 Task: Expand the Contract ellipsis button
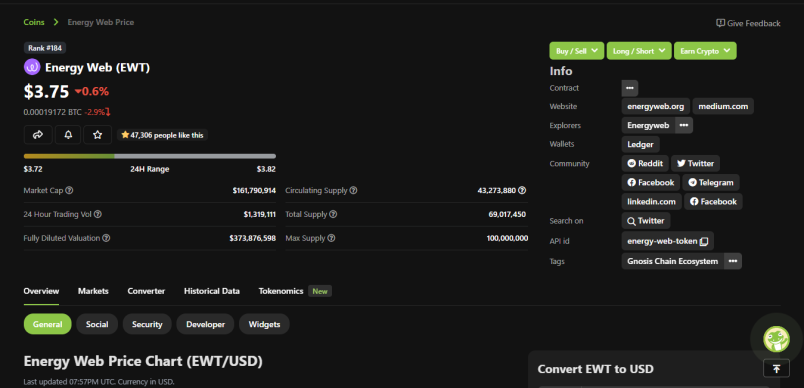click(630, 88)
